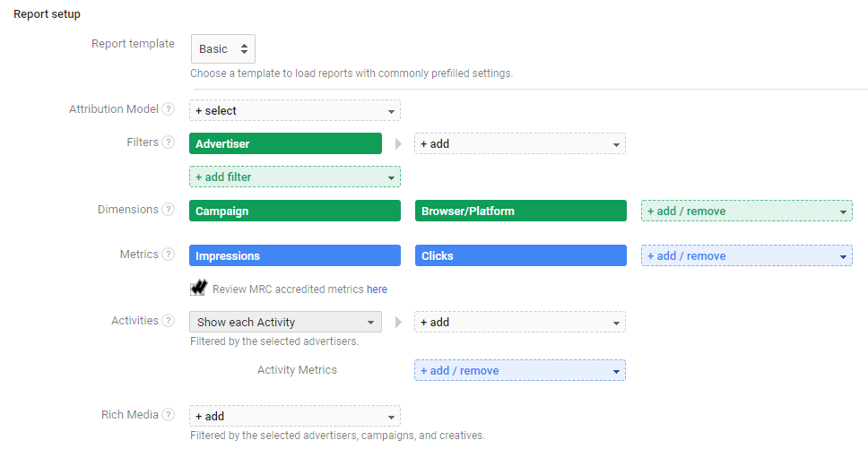Open the Show each Activity dropdown
The width and height of the screenshot is (868, 449).
[x=285, y=322]
